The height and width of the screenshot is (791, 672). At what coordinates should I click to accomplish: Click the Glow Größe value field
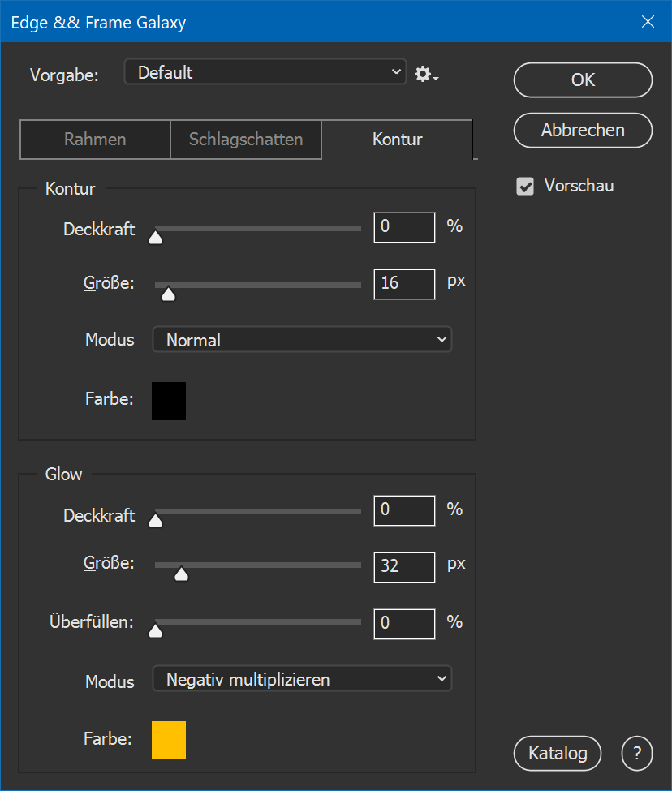[x=404, y=565]
